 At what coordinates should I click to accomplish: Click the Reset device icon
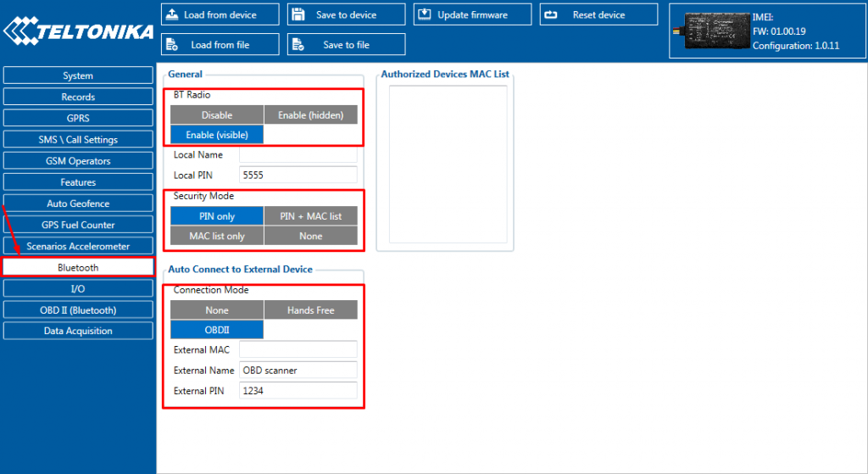(550, 14)
